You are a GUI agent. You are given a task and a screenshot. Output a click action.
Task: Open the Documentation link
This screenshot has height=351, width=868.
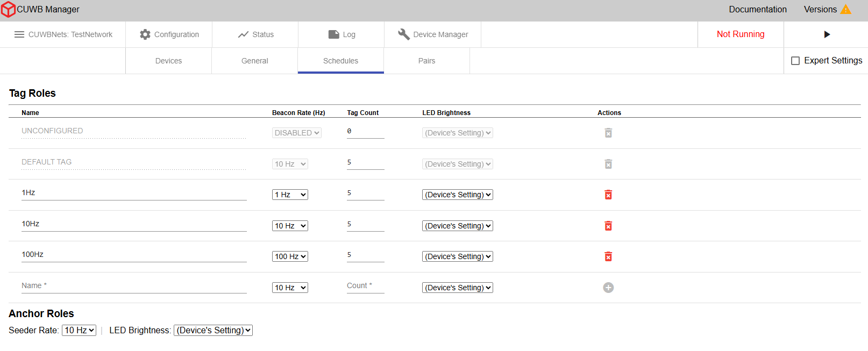(x=757, y=10)
